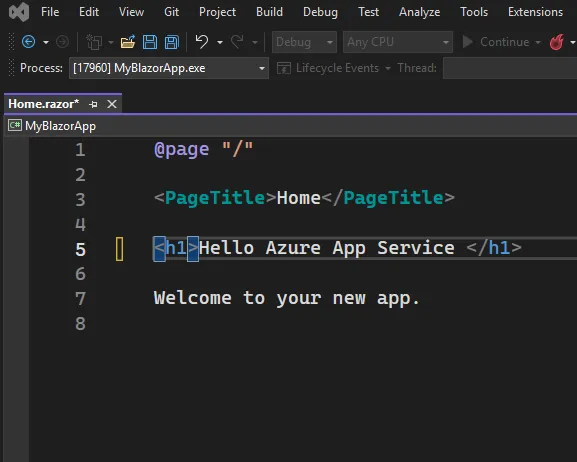Click the Save All double-disk icon
The width and height of the screenshot is (577, 462).
[x=171, y=42]
